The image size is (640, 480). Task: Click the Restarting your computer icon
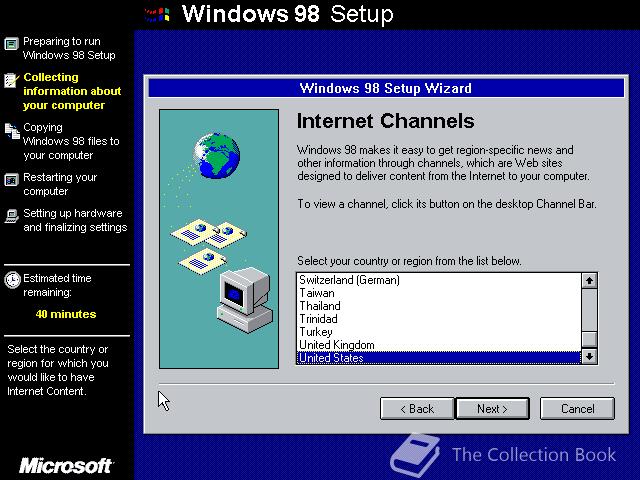click(x=11, y=180)
